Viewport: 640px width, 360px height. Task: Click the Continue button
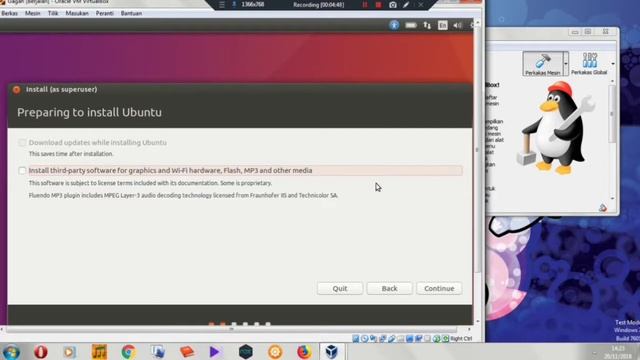click(x=439, y=288)
